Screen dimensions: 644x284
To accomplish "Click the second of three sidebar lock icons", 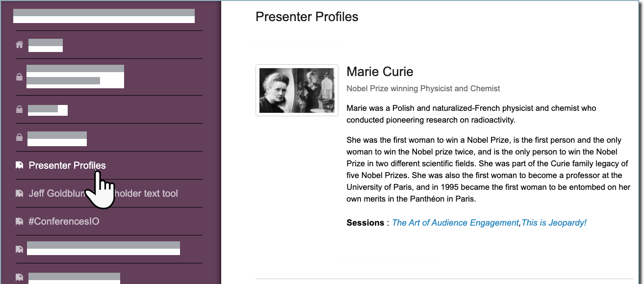I will click(19, 110).
